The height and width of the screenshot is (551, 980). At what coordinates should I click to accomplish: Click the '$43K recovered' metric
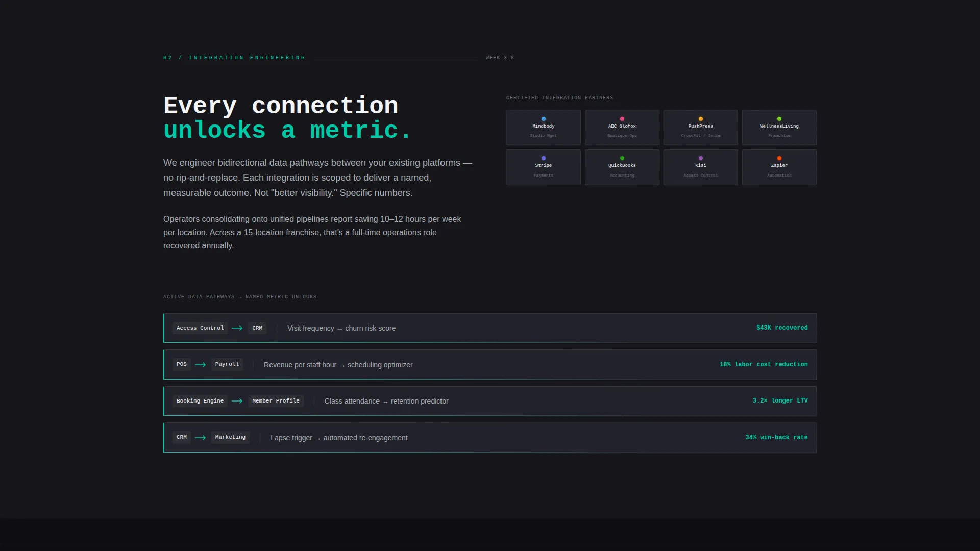pos(782,328)
